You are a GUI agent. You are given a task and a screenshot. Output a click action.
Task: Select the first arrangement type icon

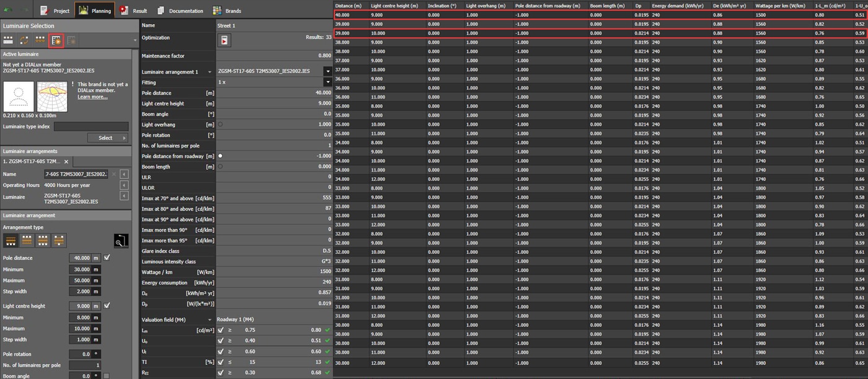point(11,240)
